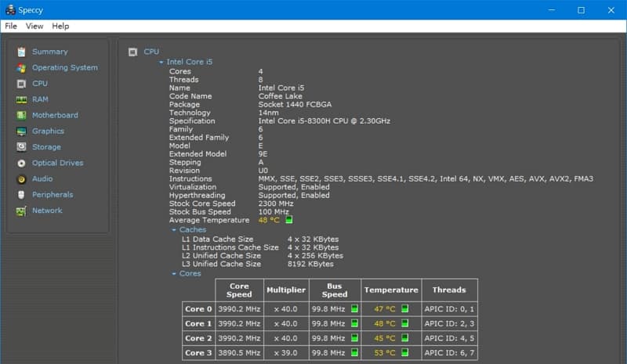Click the Summary clipboard icon in sidebar

point(22,52)
